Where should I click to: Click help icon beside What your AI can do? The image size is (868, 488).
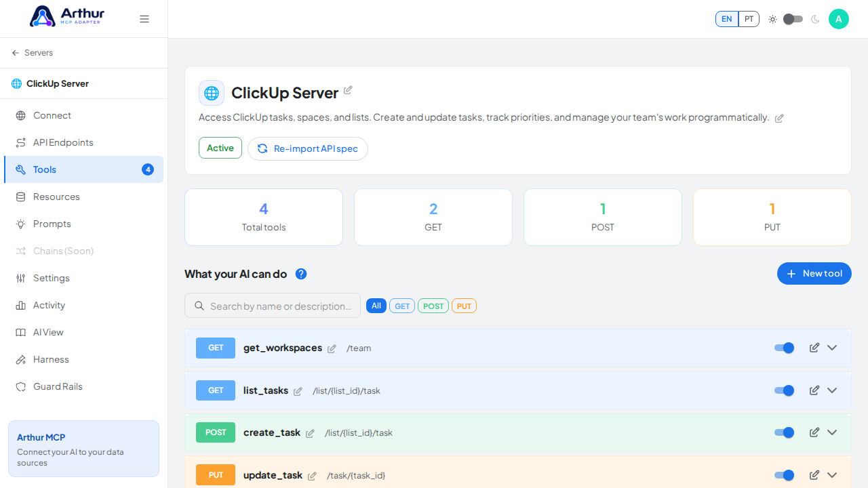point(301,274)
